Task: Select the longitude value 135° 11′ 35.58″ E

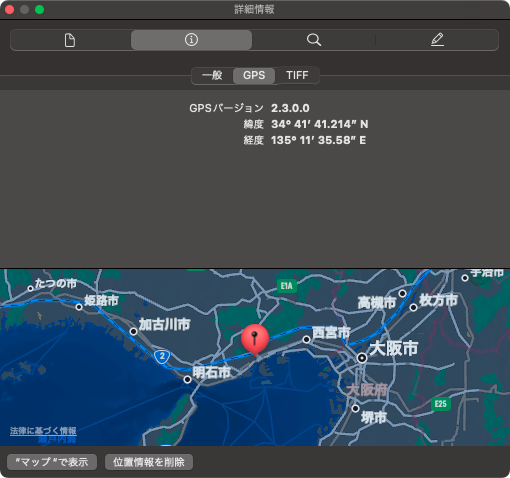Action: 318,140
